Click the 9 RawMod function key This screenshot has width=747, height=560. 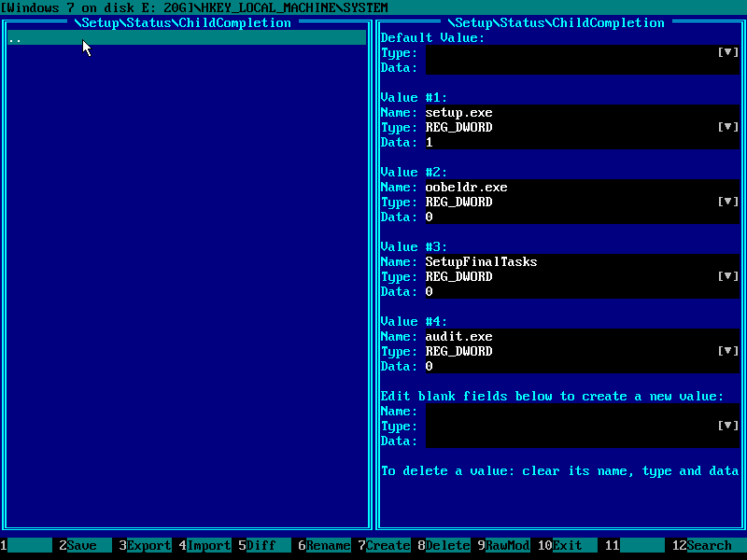tap(504, 545)
